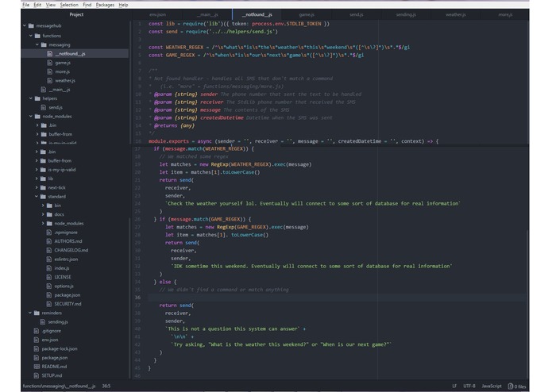Viewport: 552px width, 392px height.
Task: Switch to the sending.js editor tab
Action: (x=406, y=15)
